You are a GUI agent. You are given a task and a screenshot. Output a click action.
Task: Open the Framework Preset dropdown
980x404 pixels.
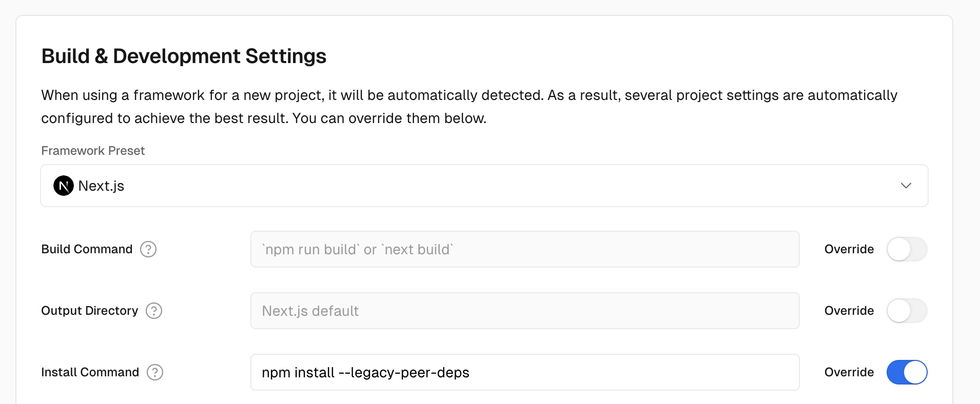pyautogui.click(x=484, y=186)
